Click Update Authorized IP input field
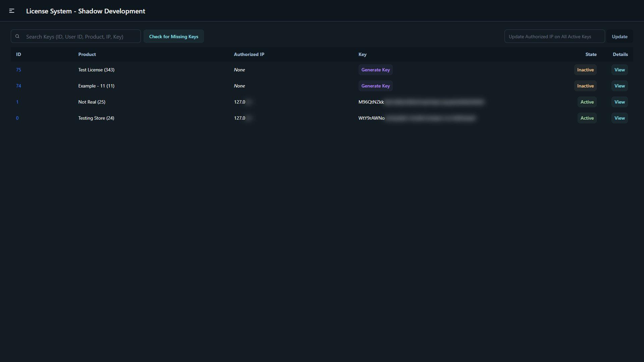Screen dimensions: 644x362 [x=554, y=37]
